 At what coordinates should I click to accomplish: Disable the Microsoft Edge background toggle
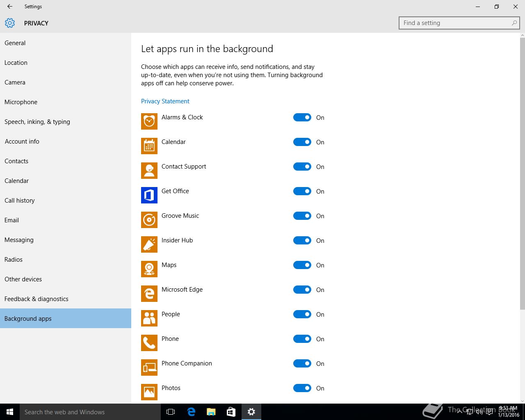coord(302,290)
